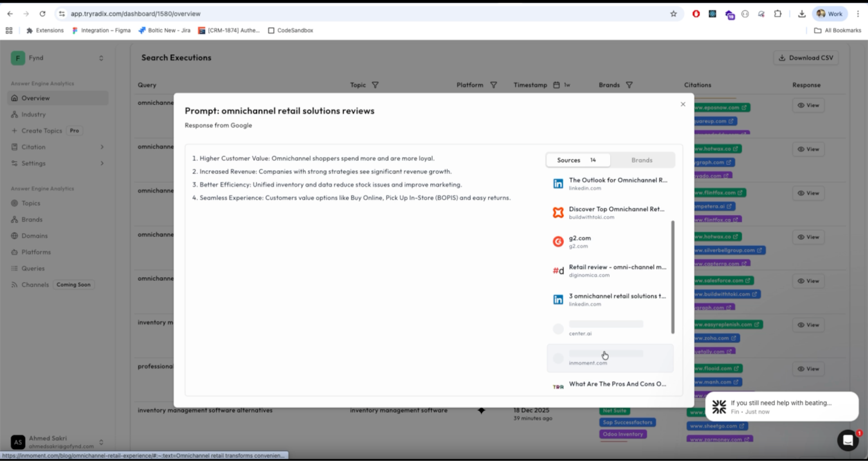
Task: Open CodeSandbox bookmark
Action: point(291,30)
